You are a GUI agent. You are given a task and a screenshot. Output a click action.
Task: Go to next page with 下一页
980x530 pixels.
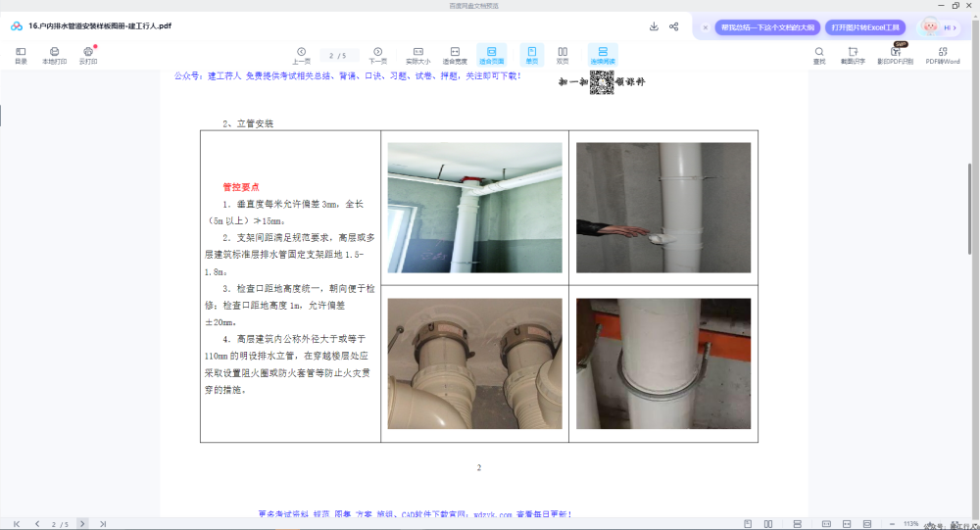[377, 55]
